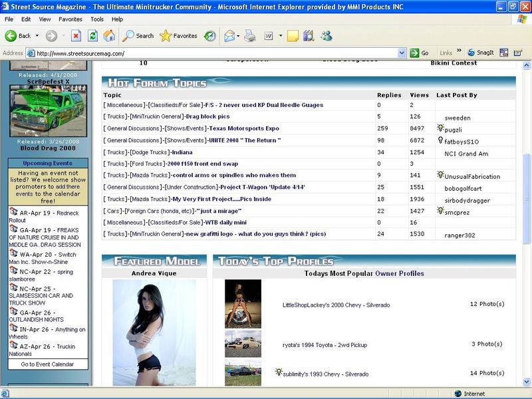Click the lightbulb icon beside UnusualFabrication
Screen dimensions: 532x399
440,175
